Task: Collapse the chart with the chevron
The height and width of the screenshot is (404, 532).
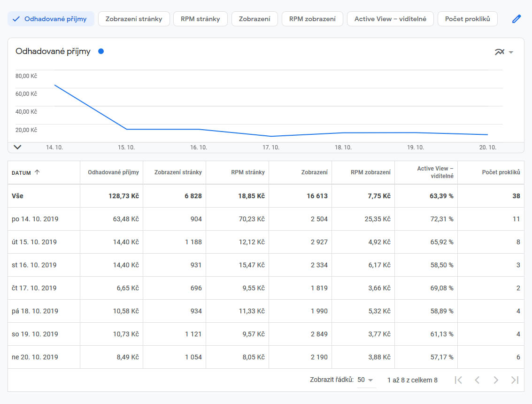Action: [x=17, y=147]
